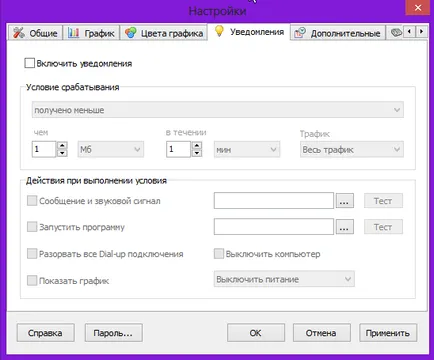The height and width of the screenshot is (360, 434).
Task: Click Тест button for sound signal
Action: pyautogui.click(x=383, y=201)
